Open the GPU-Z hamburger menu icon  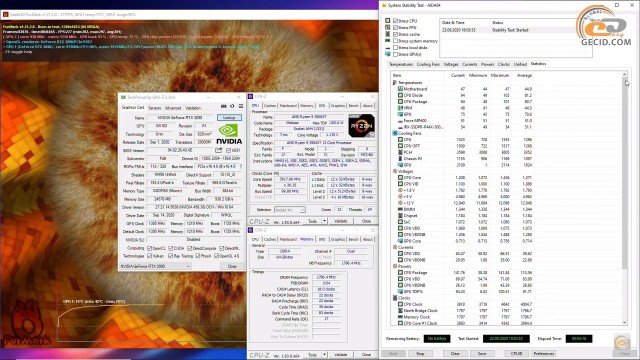(241, 106)
